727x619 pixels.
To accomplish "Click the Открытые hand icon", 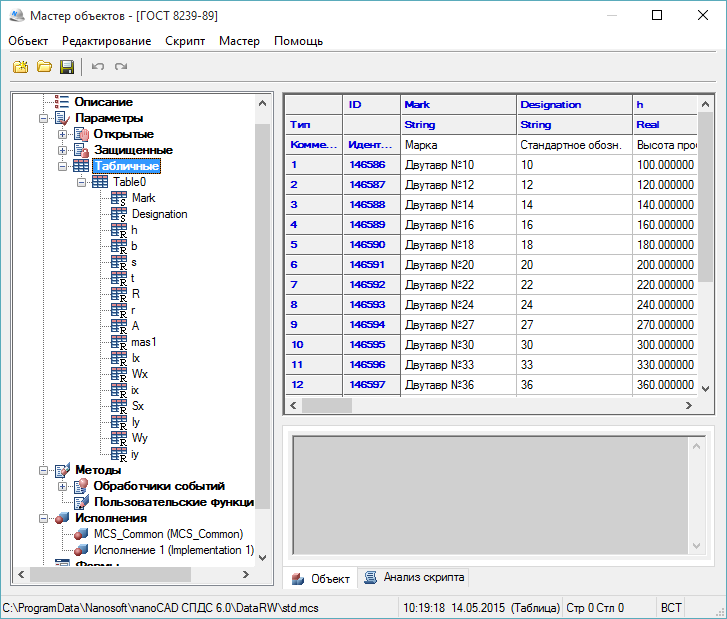I will point(81,134).
